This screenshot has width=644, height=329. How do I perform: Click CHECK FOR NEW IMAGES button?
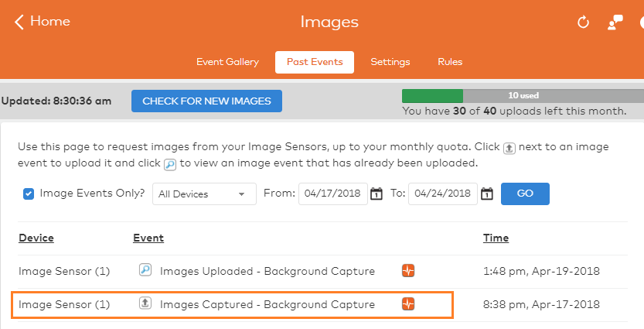point(206,101)
